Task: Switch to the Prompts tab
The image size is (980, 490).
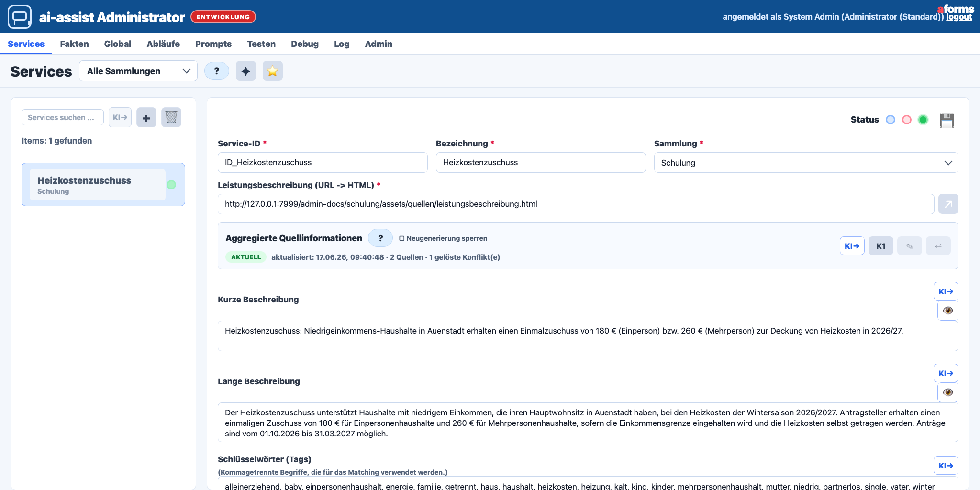Action: pos(213,44)
